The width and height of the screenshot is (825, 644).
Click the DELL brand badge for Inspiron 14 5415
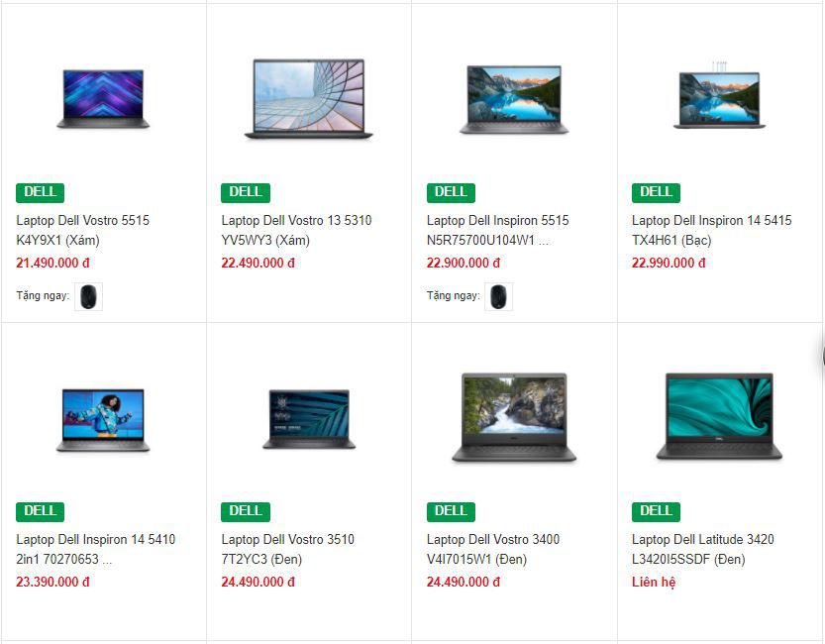(x=656, y=192)
